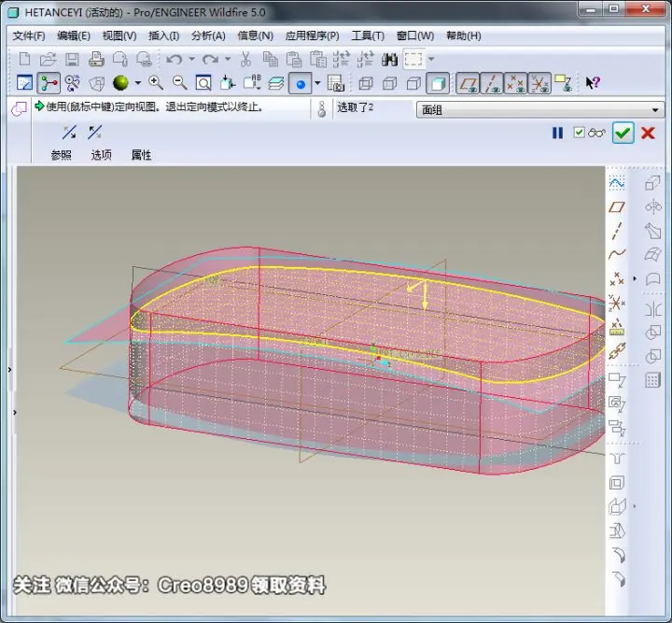Click the Print icon in toolbar
The image size is (672, 623).
coord(96,59)
